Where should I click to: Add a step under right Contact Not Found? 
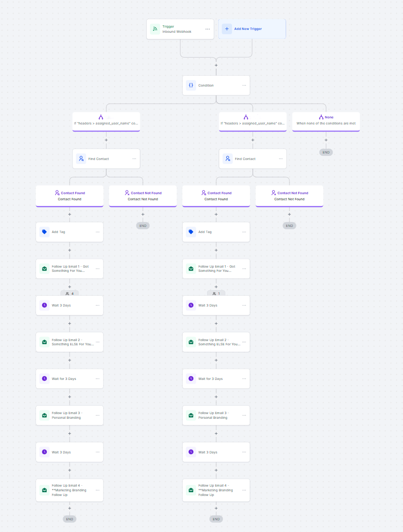289,214
